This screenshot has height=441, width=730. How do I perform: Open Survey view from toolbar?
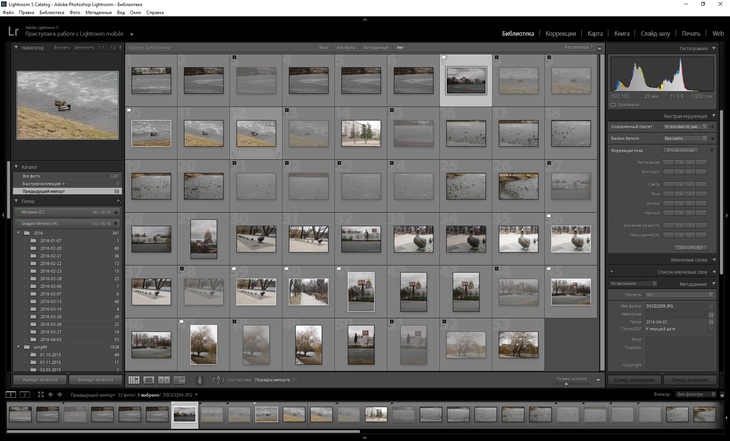(x=179, y=380)
